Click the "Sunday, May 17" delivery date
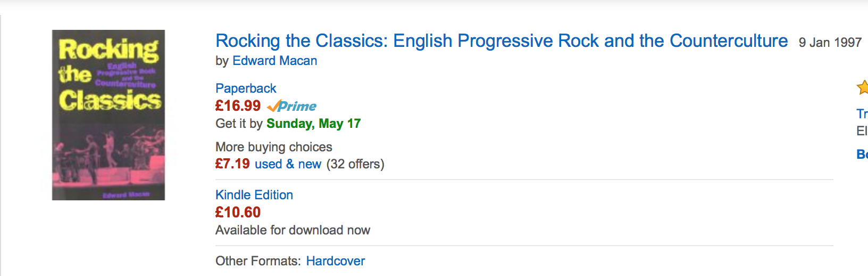Screen dimensions: 868x276 313,124
